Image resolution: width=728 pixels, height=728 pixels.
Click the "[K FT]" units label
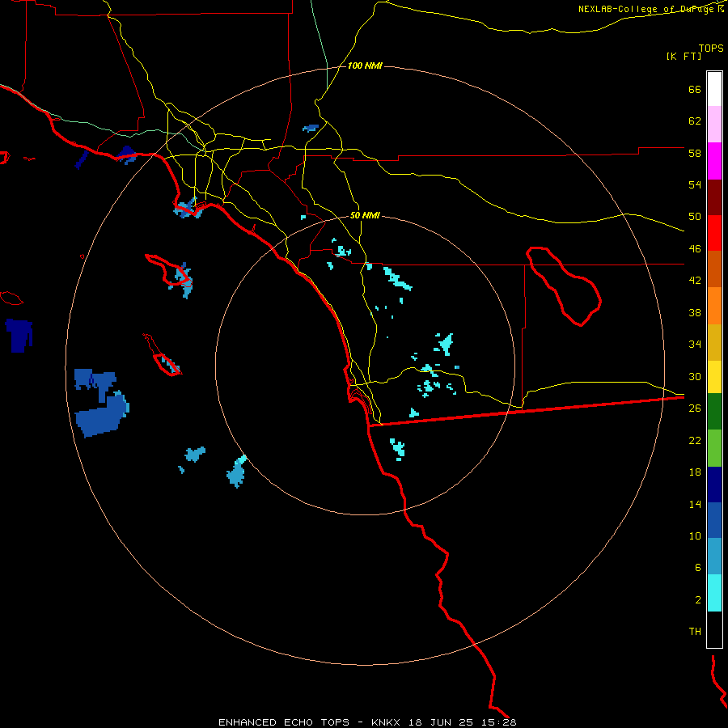tap(684, 56)
